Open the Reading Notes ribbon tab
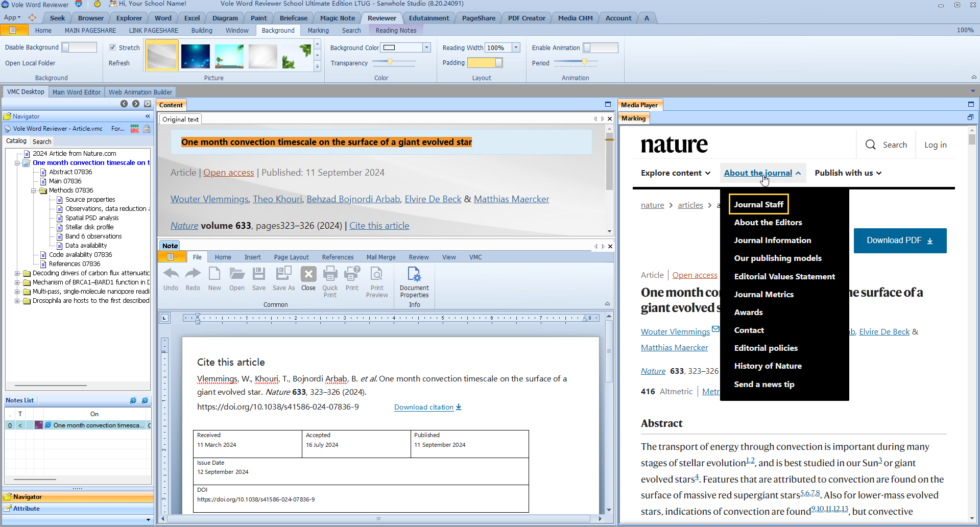The height and width of the screenshot is (527, 980). 396,30
